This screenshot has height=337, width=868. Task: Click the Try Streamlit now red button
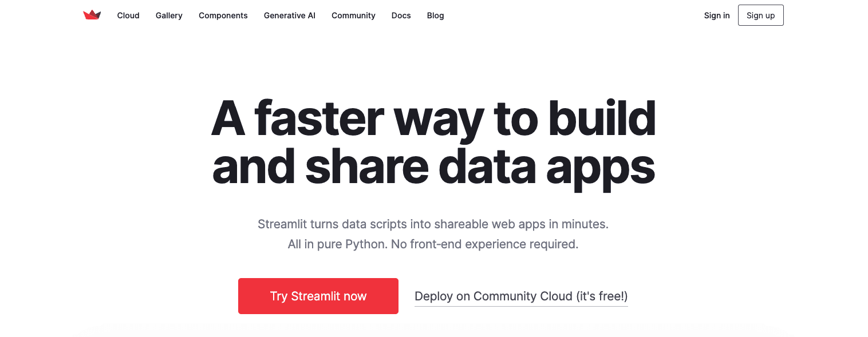[318, 296]
